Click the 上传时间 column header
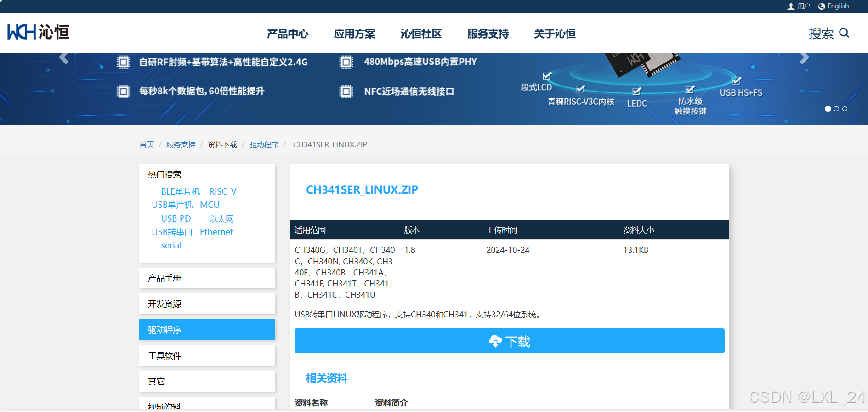This screenshot has width=868, height=412. click(x=502, y=230)
